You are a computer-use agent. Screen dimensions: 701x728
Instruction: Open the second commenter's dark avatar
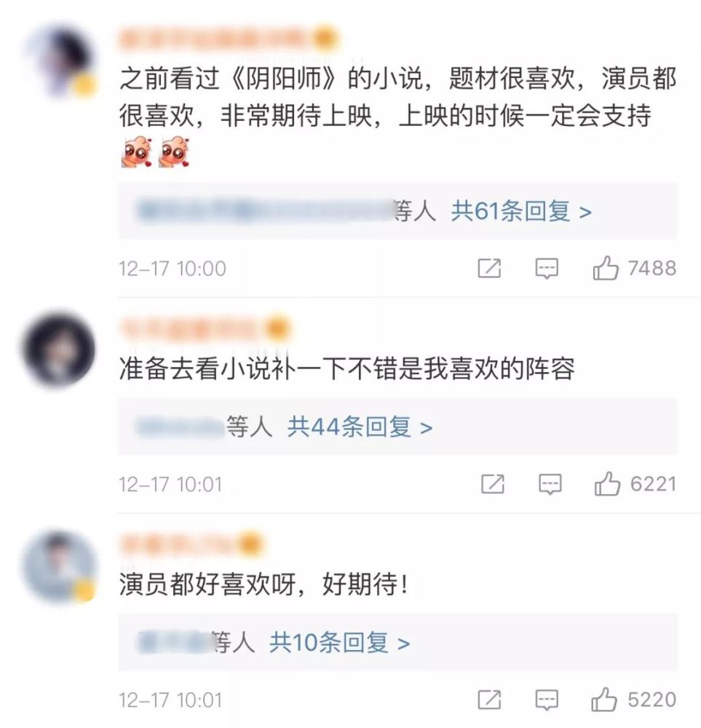point(59,349)
